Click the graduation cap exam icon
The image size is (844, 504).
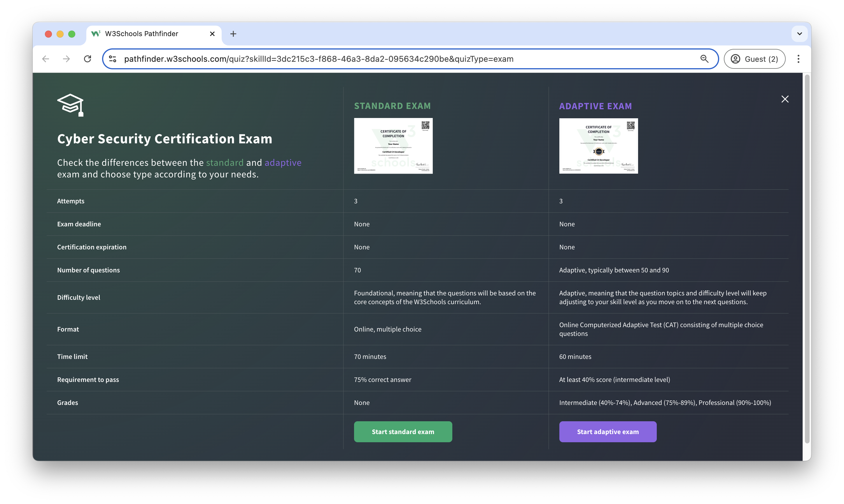(x=70, y=105)
